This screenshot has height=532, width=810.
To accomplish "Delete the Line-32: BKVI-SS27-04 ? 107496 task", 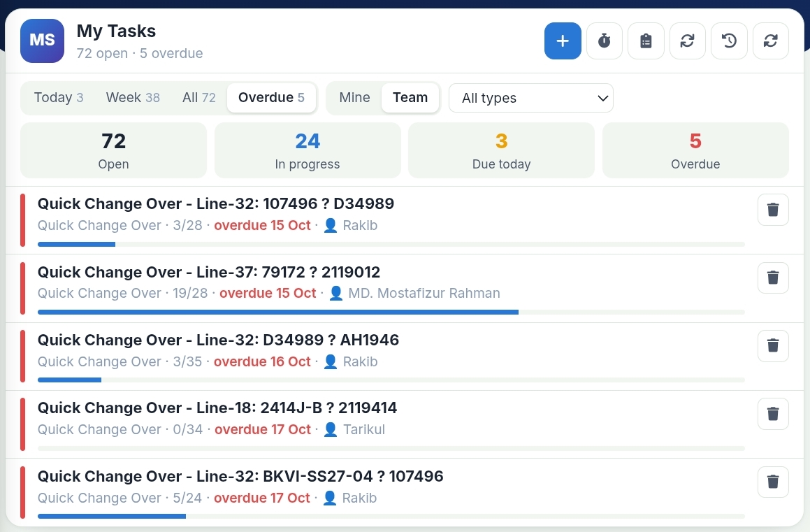I will (773, 482).
